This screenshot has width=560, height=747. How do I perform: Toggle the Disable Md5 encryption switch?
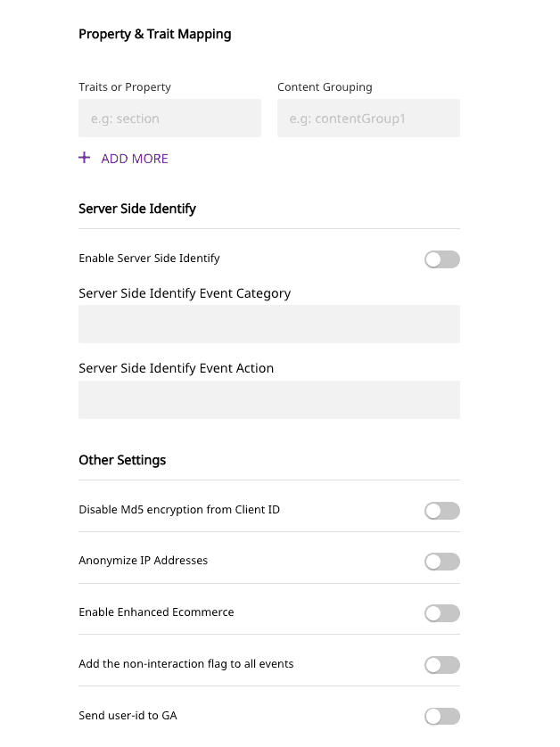pos(442,511)
